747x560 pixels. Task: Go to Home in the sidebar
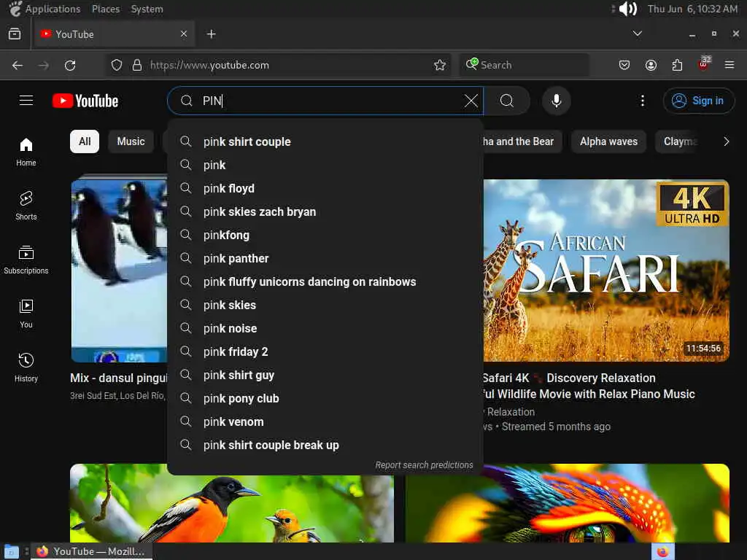26,152
